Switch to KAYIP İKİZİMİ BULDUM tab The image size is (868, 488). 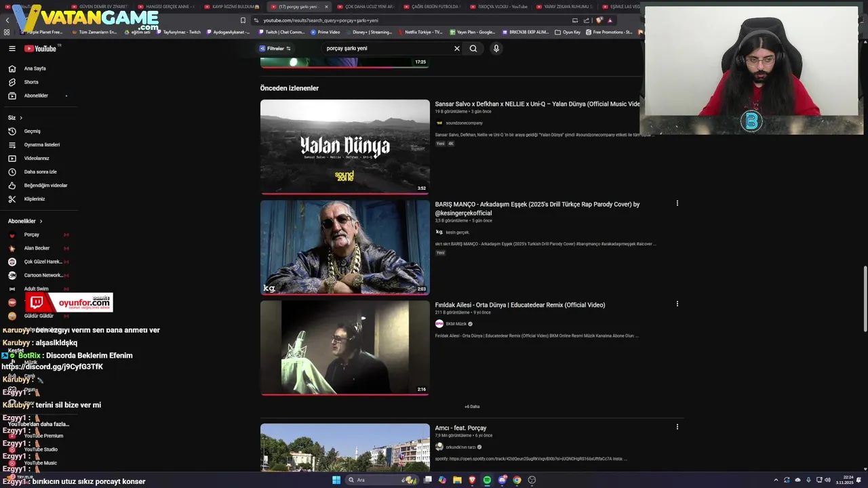coord(231,7)
